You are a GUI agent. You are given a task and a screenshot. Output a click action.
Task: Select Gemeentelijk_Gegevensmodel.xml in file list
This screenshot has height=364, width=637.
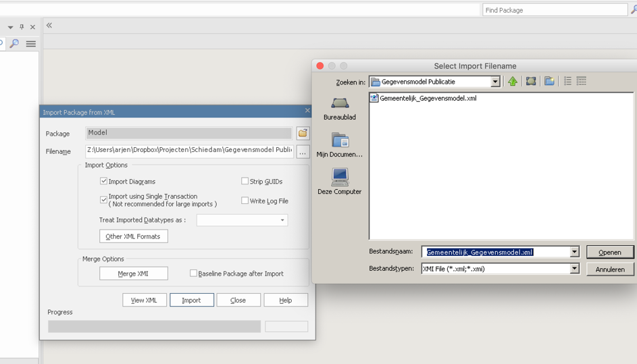tap(427, 98)
